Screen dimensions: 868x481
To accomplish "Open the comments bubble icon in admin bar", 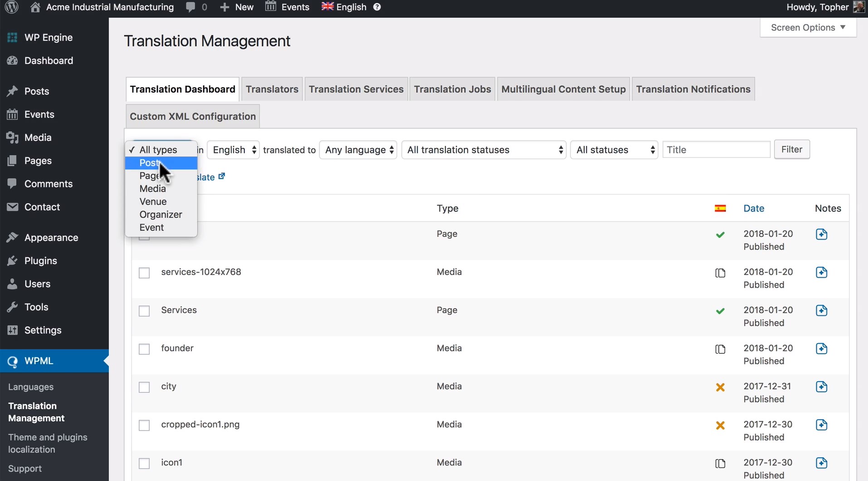I will 191,7.
